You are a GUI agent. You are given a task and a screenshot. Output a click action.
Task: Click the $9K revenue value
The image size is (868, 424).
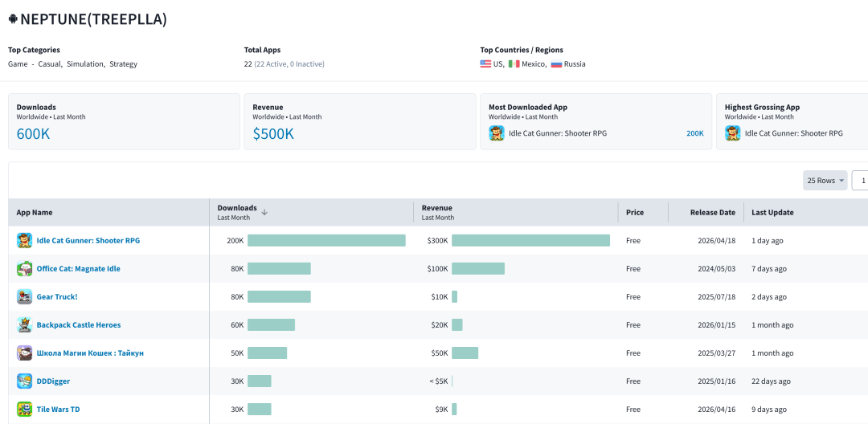click(442, 409)
